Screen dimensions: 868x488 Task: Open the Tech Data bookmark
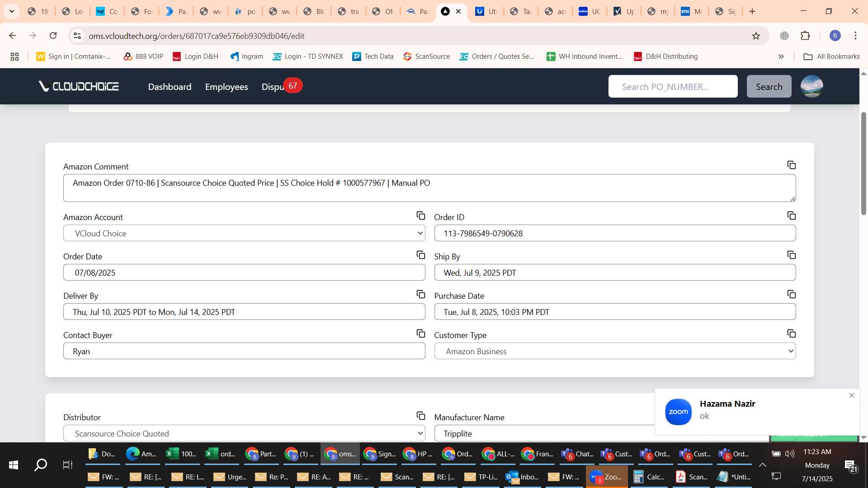373,56
